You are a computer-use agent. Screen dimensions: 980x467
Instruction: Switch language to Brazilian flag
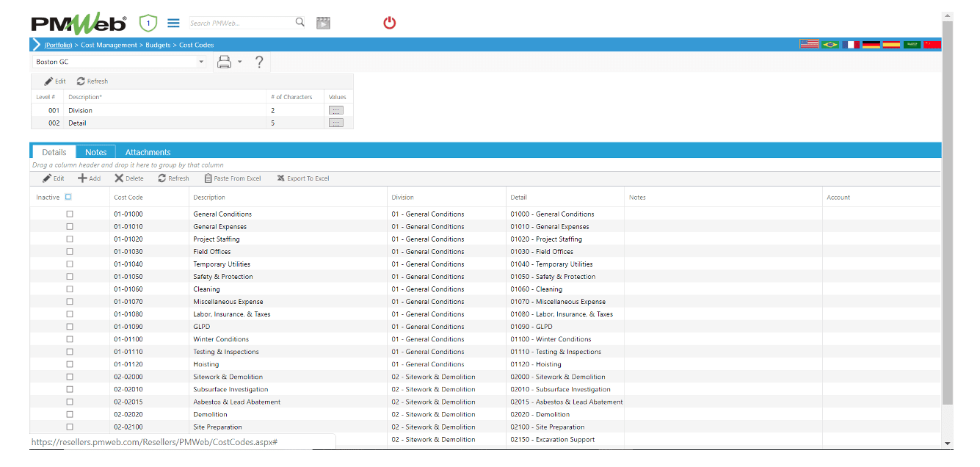point(830,45)
